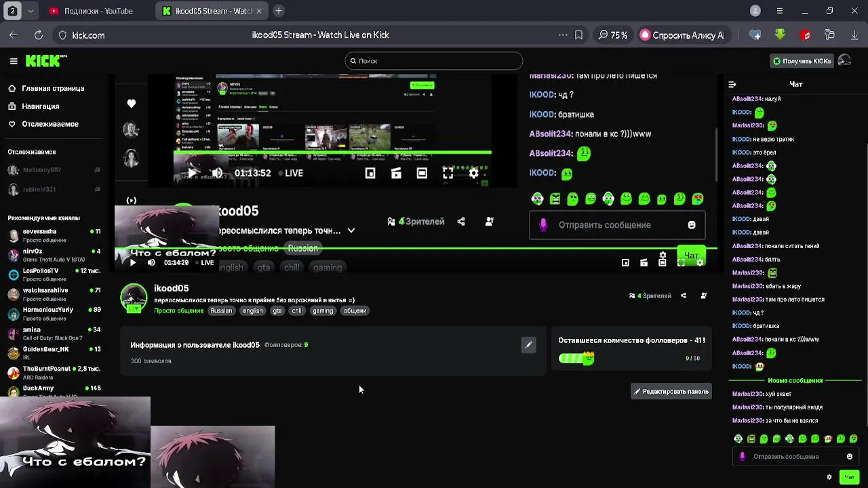
Task: Click Получить KICKs button
Action: tap(802, 61)
